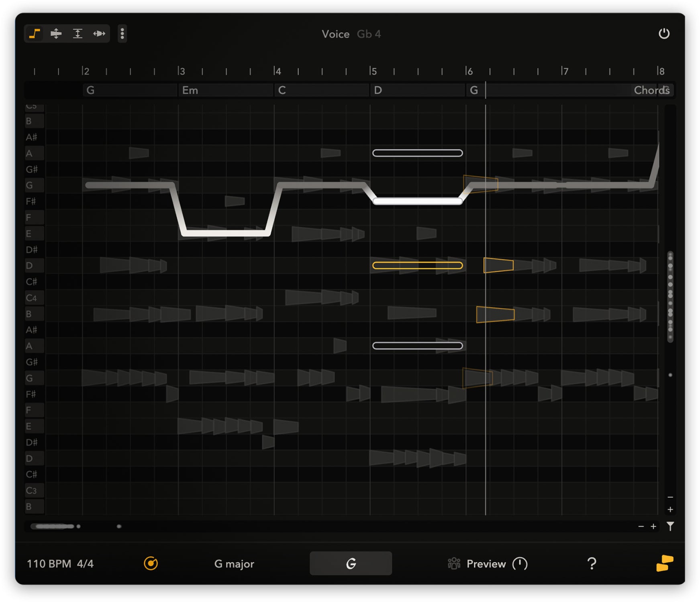
Task: Enable Preview playback mode
Action: [x=485, y=563]
